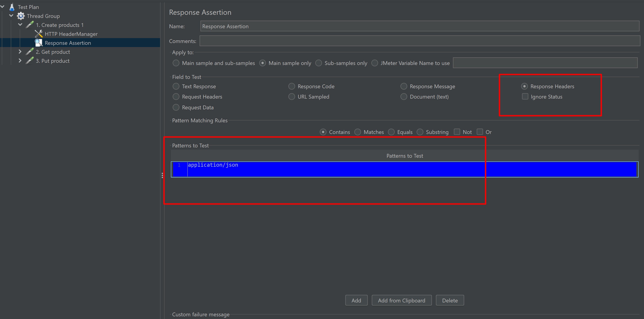Image resolution: width=644 pixels, height=319 pixels.
Task: Choose the Matches pattern rule
Action: coord(358,132)
